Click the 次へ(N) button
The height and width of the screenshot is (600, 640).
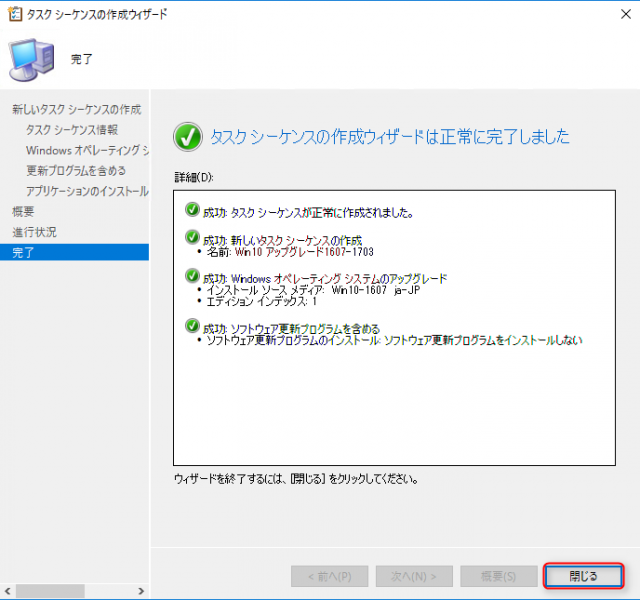tap(413, 576)
